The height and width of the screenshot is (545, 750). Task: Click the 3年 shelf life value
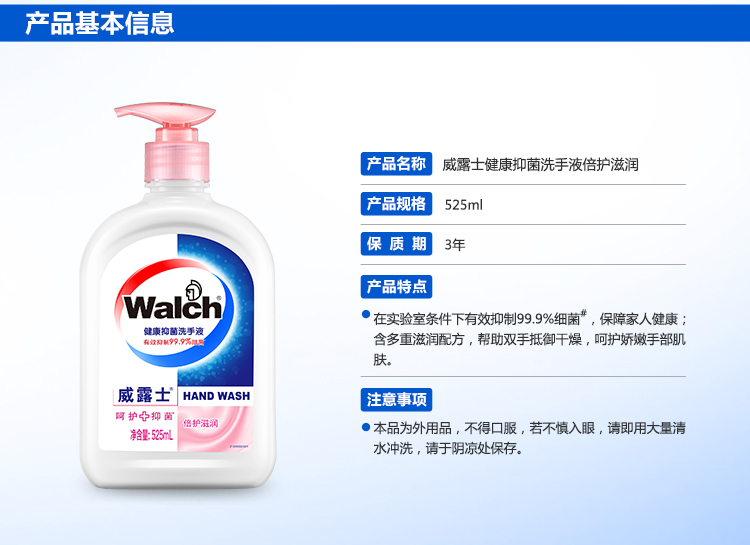tap(455, 245)
